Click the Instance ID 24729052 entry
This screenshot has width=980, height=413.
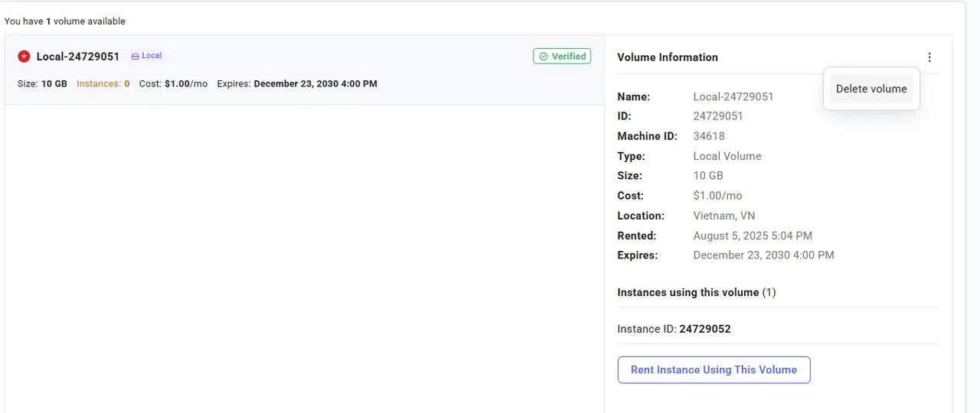pyautogui.click(x=674, y=329)
